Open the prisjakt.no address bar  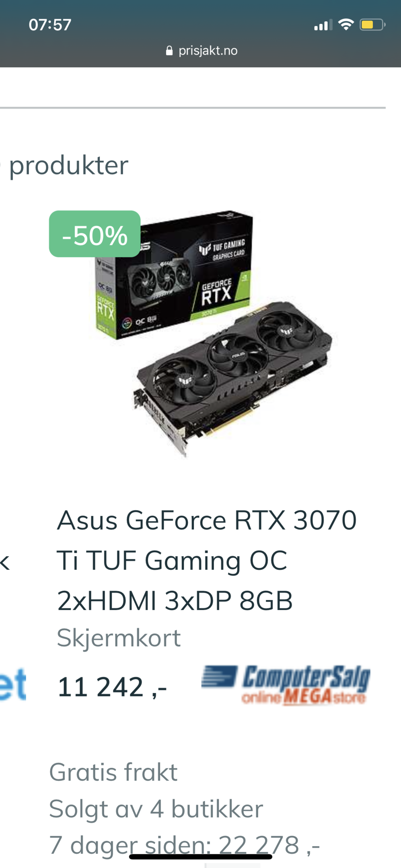[x=202, y=51]
